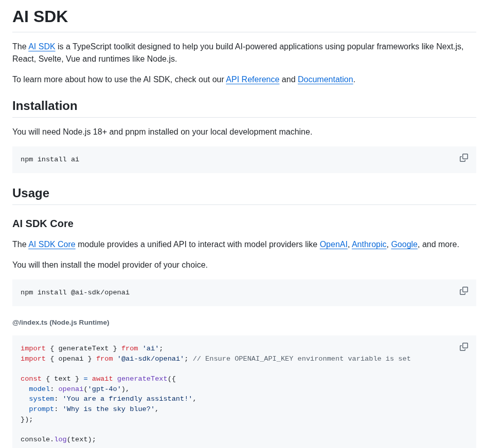
Task: Copy the 'npm install ai' command
Action: [464, 158]
